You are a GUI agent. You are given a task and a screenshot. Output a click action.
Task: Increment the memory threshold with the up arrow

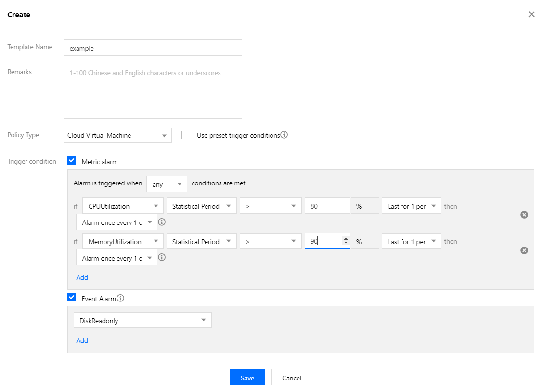pos(346,238)
